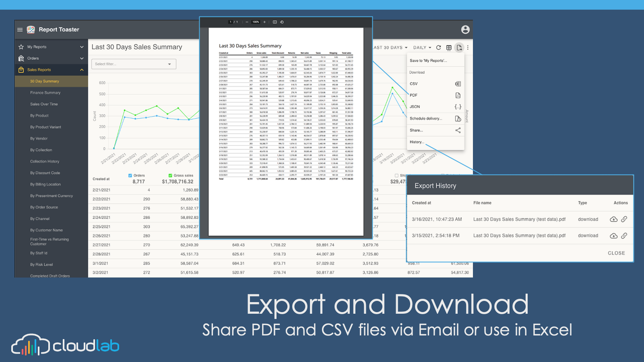Collapse the Sales Reports section in sidebar
This screenshot has height=362, width=644.
click(81, 69)
